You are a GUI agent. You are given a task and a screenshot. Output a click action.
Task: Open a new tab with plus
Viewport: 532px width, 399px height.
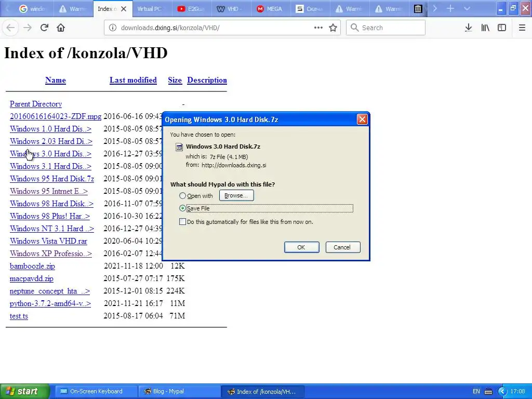click(450, 8)
